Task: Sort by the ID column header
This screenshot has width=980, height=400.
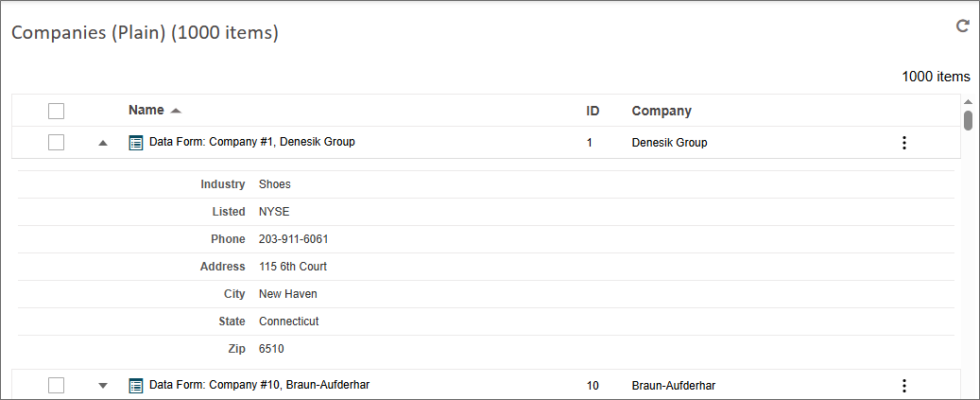Action: 593,111
